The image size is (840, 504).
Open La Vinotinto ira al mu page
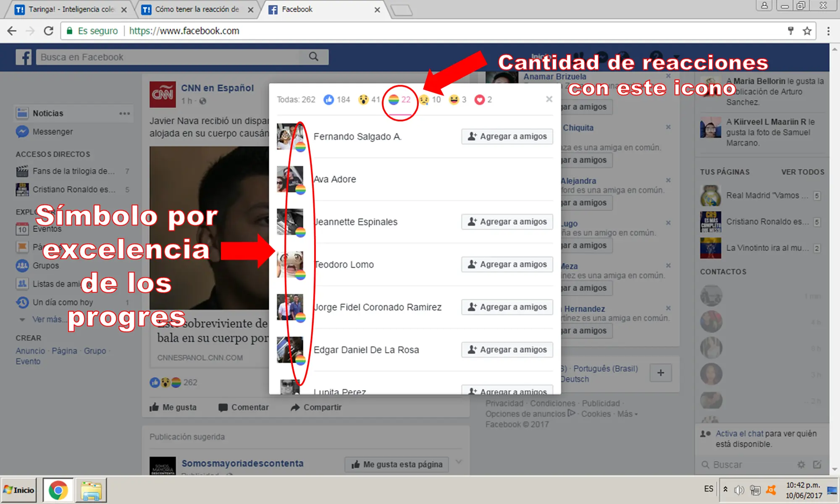[761, 248]
